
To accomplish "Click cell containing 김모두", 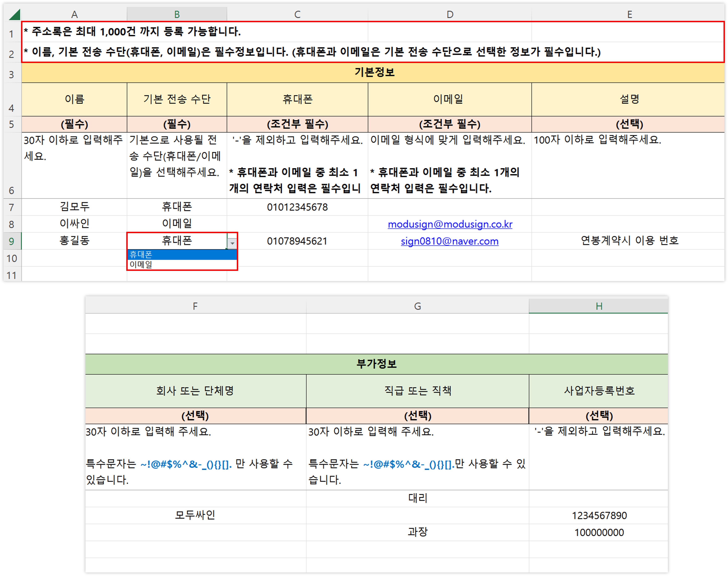I will (74, 207).
